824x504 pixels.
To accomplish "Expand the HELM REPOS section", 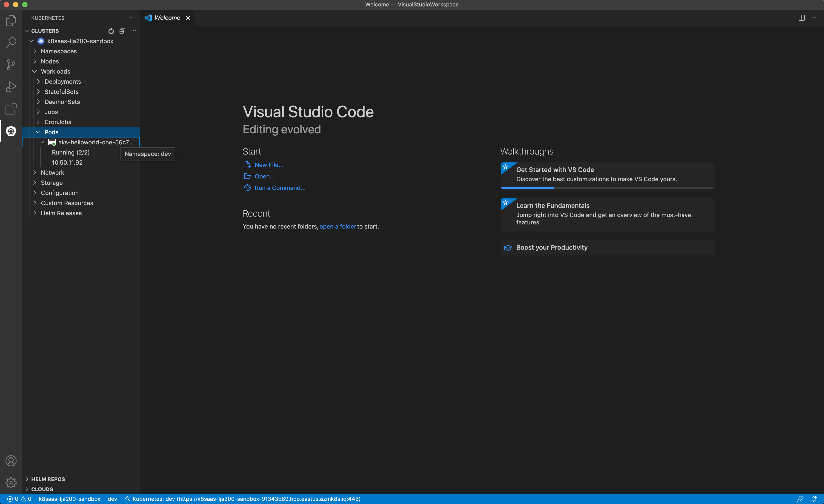I will point(81,479).
